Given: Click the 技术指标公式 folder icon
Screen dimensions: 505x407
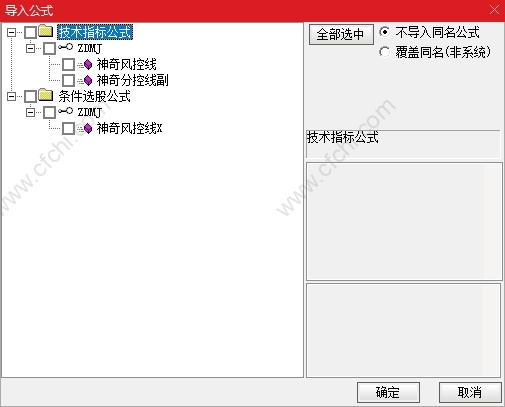Looking at the screenshot, I should (46, 31).
